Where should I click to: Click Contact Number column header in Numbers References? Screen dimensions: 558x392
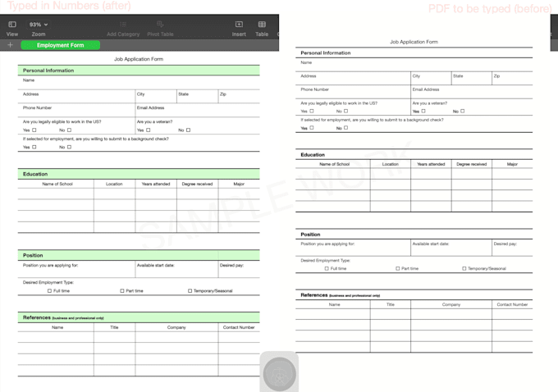coord(239,327)
